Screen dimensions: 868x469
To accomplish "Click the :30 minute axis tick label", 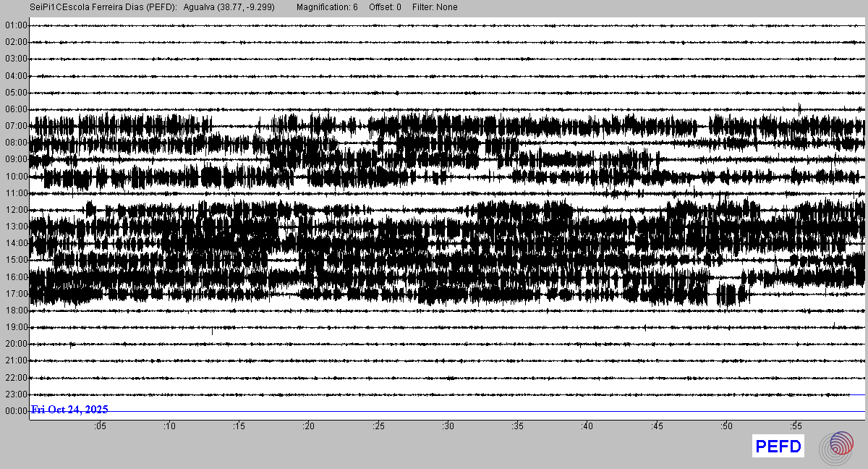I will (448, 426).
